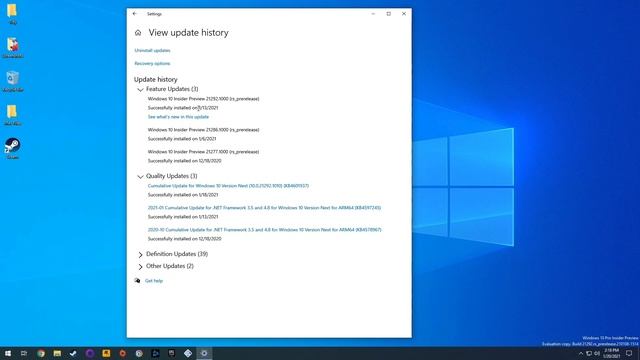Show hidden system tray icons

tap(581, 353)
